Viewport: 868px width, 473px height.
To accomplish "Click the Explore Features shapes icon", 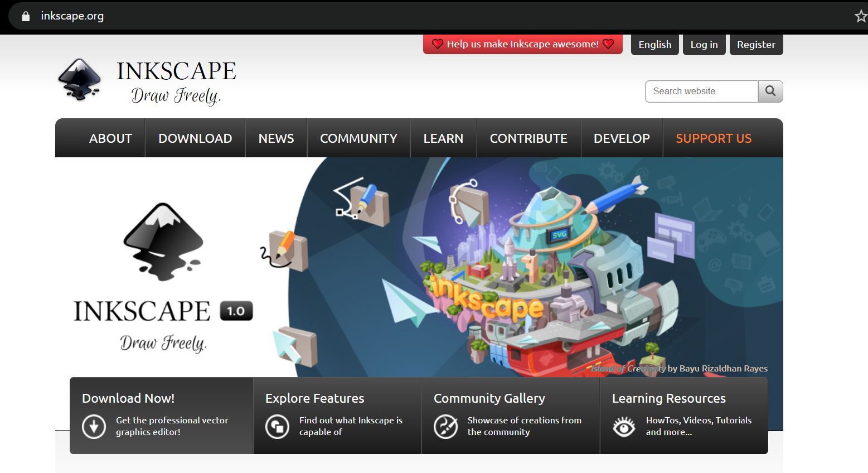I will (x=277, y=427).
